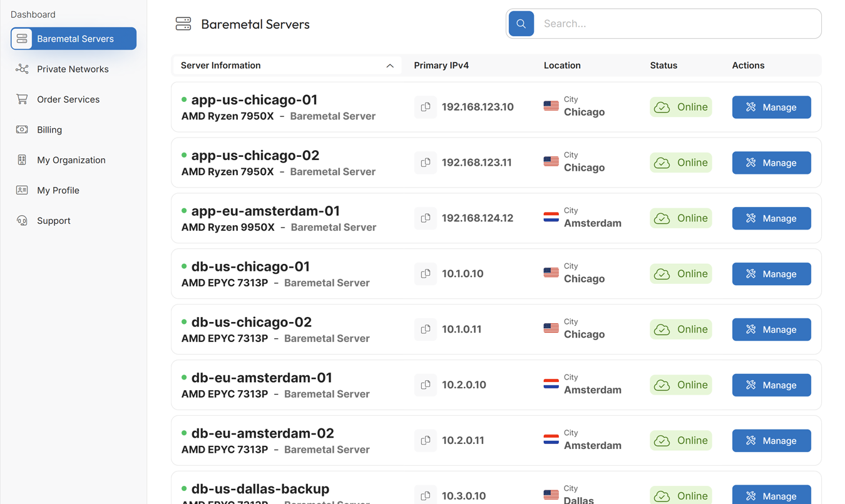
Task: Copy the IP for app-eu-amsterdam-01
Action: [426, 218]
